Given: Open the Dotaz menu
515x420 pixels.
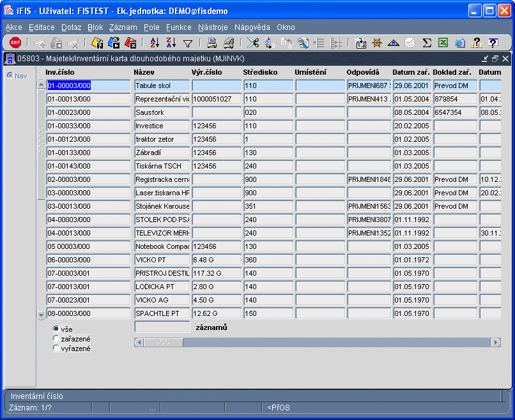Looking at the screenshot, I should [72, 27].
